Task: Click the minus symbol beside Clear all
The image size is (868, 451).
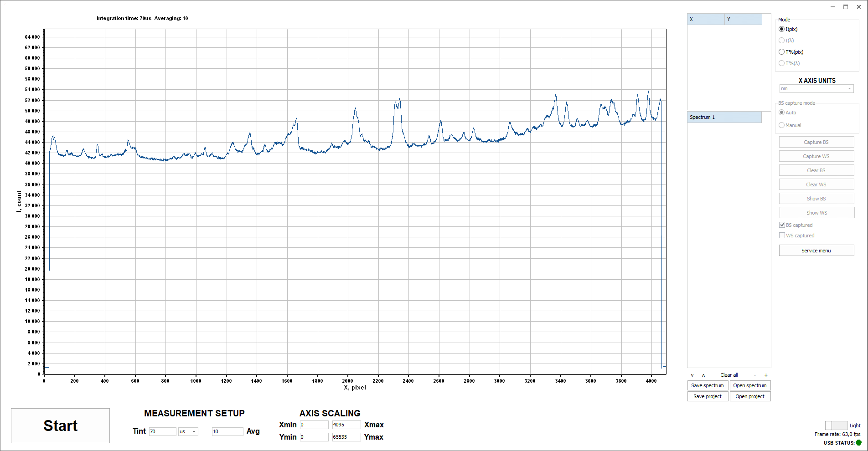Action: tap(755, 375)
